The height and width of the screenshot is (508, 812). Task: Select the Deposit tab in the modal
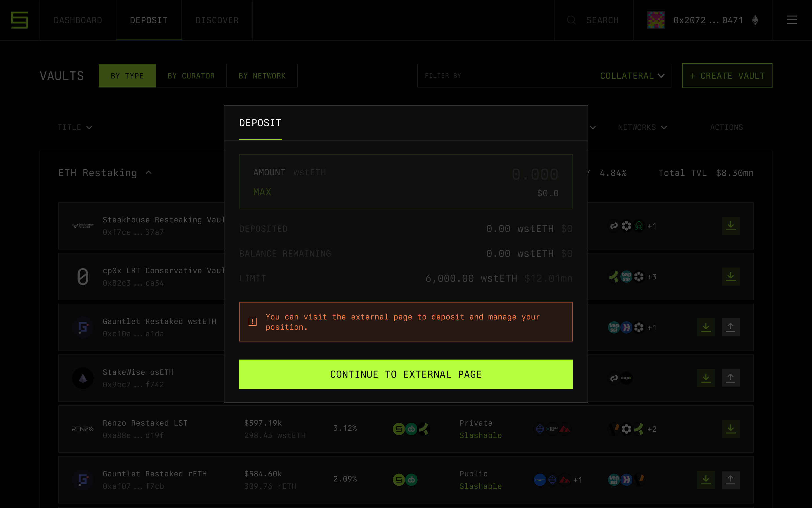(261, 123)
